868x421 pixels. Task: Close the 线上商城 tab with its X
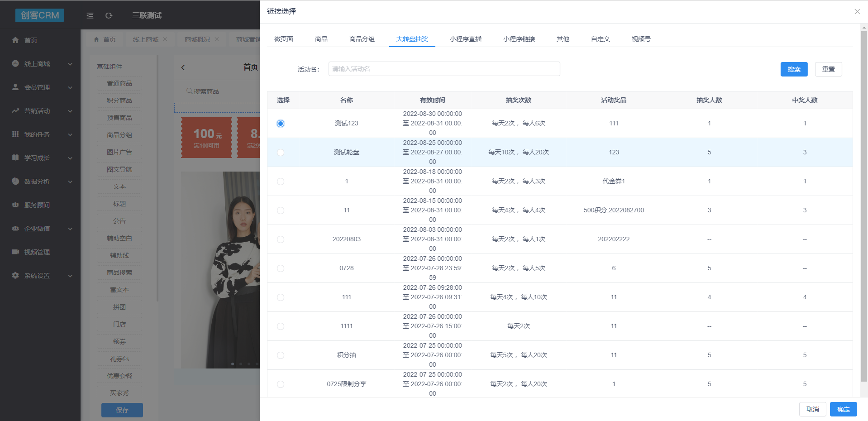165,39
